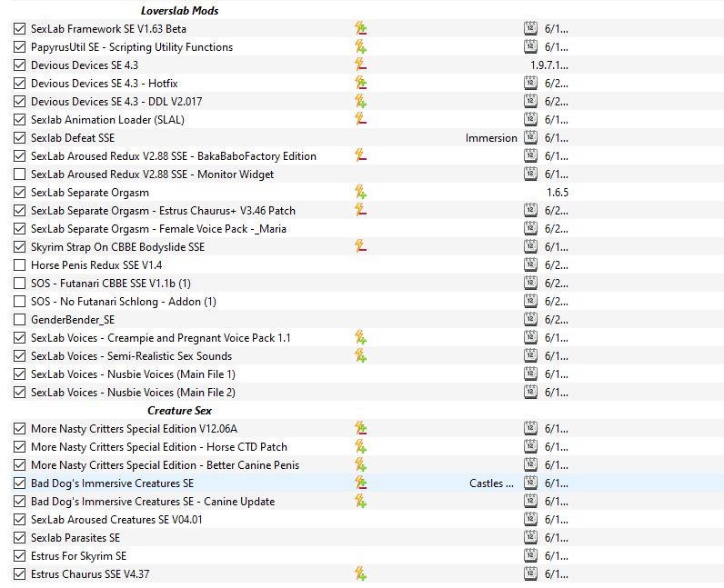Select SexLab Voices - Semi-Realistic Sex Sounds name
The image size is (724, 588).
[131, 356]
